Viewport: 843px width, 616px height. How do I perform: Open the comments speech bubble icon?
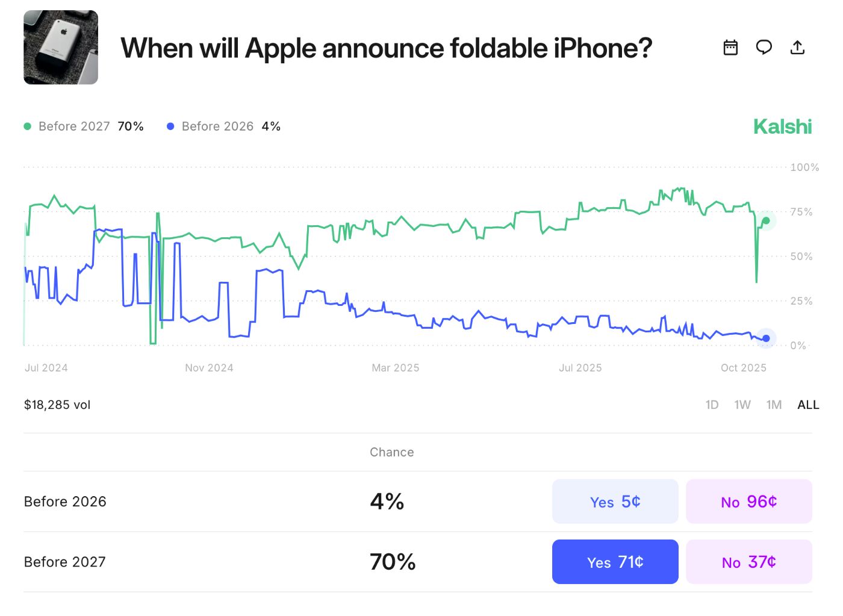(x=764, y=47)
